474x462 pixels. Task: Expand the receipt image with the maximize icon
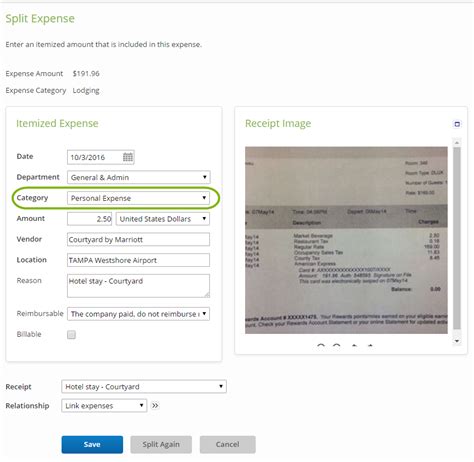(x=457, y=124)
